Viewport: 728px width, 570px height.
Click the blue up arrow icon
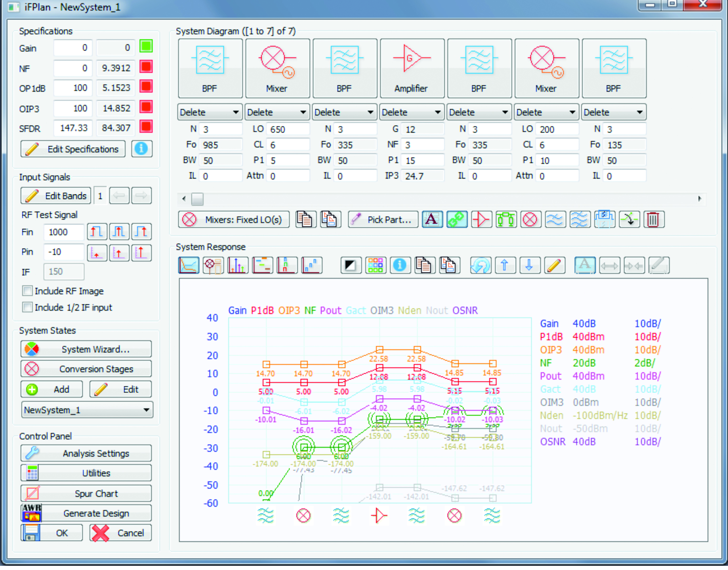coord(505,265)
